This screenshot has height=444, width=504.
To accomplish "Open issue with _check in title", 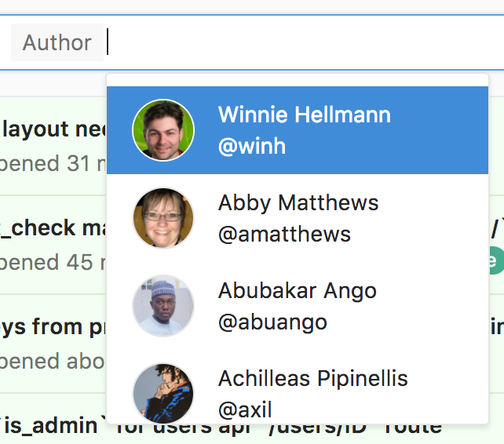I will (53, 227).
